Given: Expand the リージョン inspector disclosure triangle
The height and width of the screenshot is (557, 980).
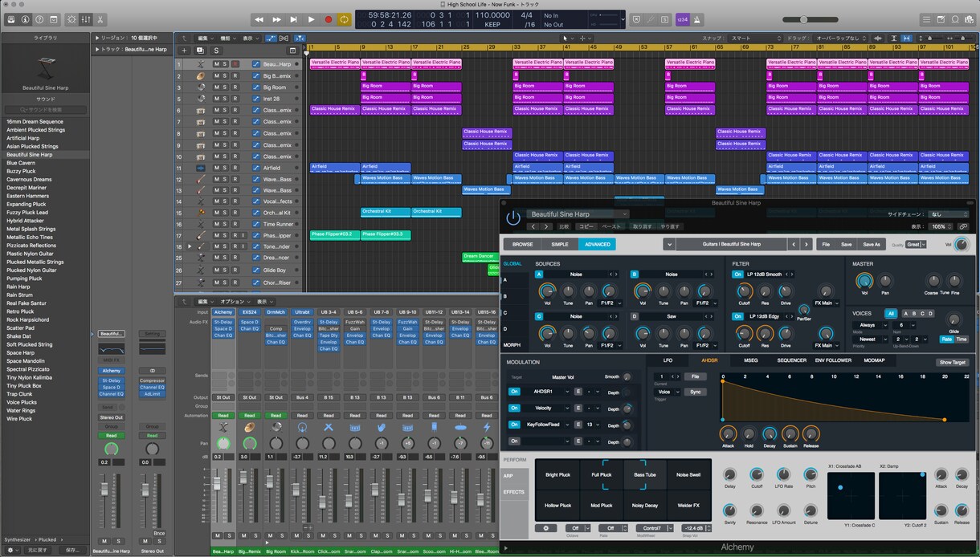Looking at the screenshot, I should tap(97, 38).
